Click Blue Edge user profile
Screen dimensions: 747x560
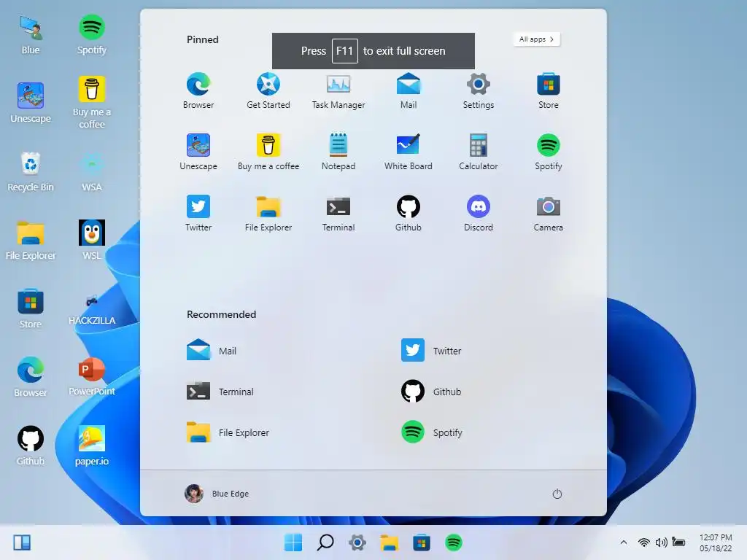tap(217, 494)
